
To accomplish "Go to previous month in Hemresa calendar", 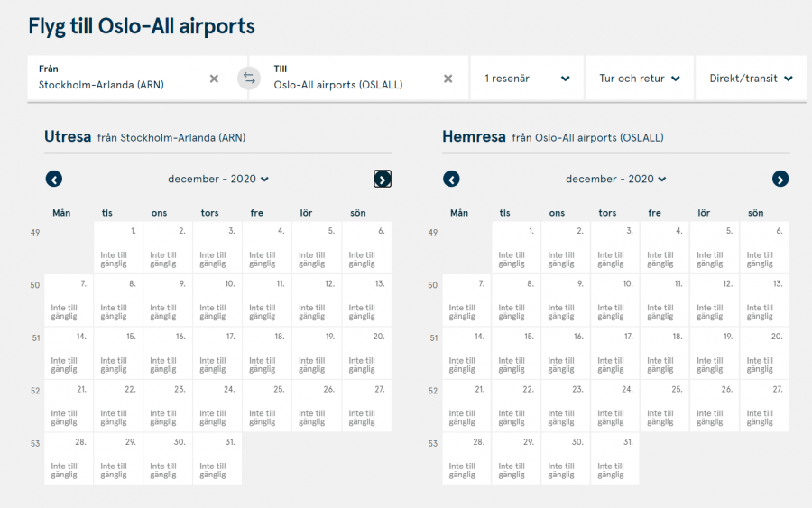I will pos(452,179).
